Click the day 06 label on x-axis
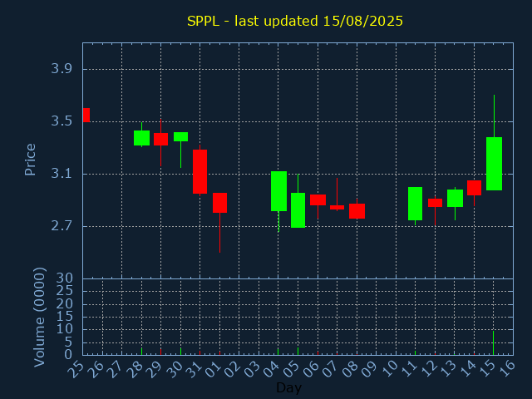 pyautogui.click(x=311, y=369)
